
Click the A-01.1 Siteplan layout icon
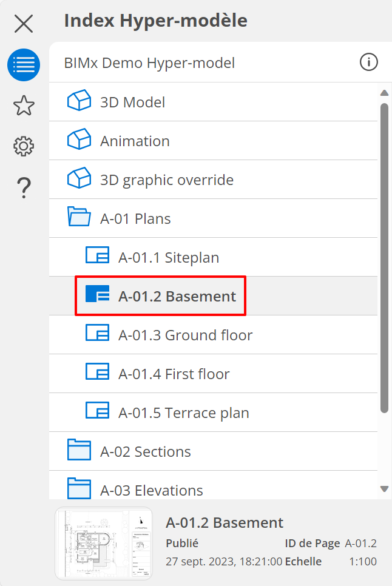coord(97,257)
